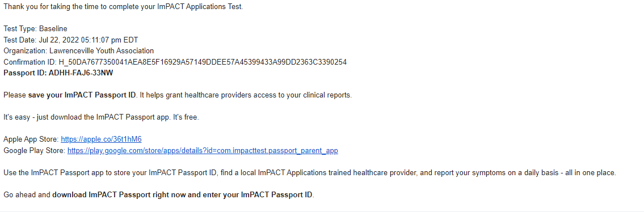644x212 pixels.
Task: Click 'grant healthcare providers access' phrase
Action: [x=220, y=95]
